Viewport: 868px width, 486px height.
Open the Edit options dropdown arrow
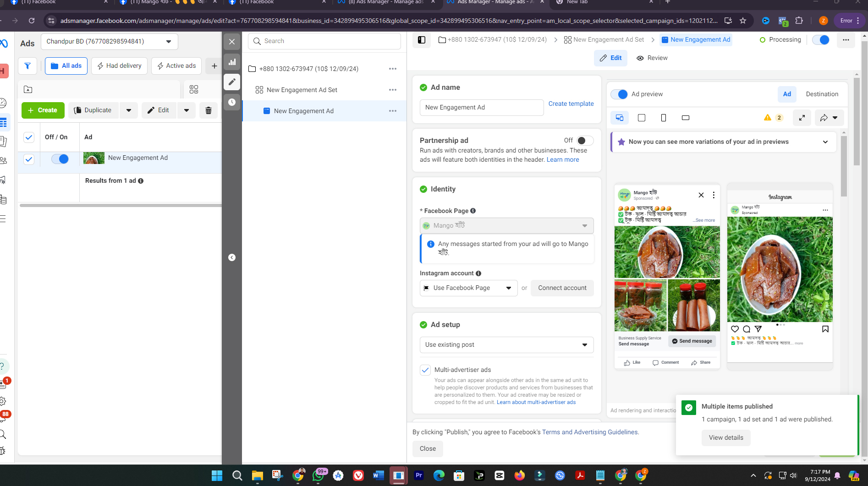click(x=187, y=110)
